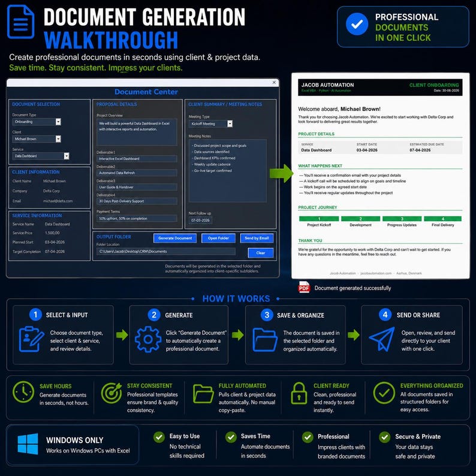Click the Meeting Notes text area
This screenshot has width=476, height=476.
(228, 171)
